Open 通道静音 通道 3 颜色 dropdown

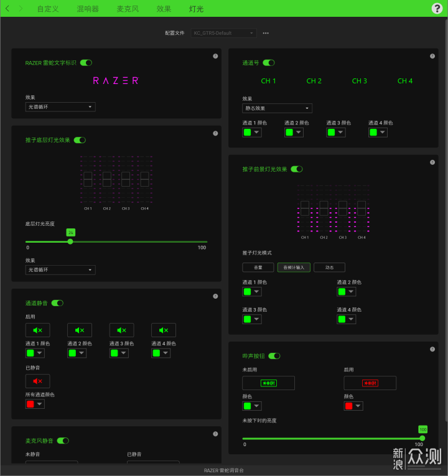[119, 353]
